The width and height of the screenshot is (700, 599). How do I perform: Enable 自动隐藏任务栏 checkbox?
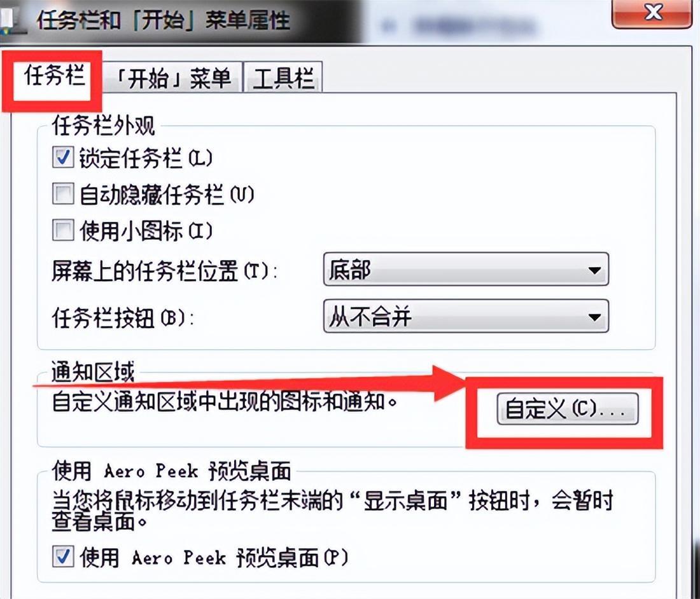click(x=62, y=193)
